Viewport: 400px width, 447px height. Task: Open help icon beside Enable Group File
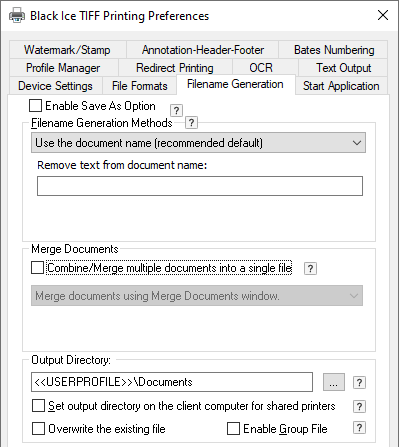(x=359, y=428)
